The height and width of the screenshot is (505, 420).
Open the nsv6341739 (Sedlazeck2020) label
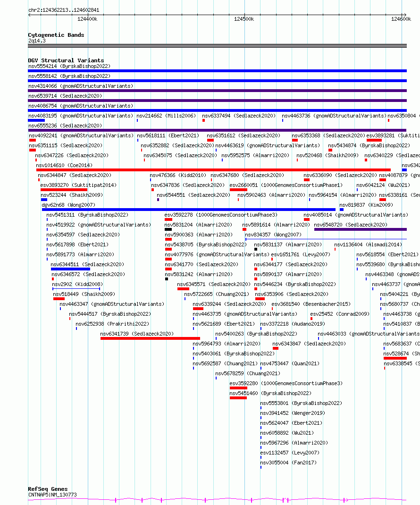[137, 334]
